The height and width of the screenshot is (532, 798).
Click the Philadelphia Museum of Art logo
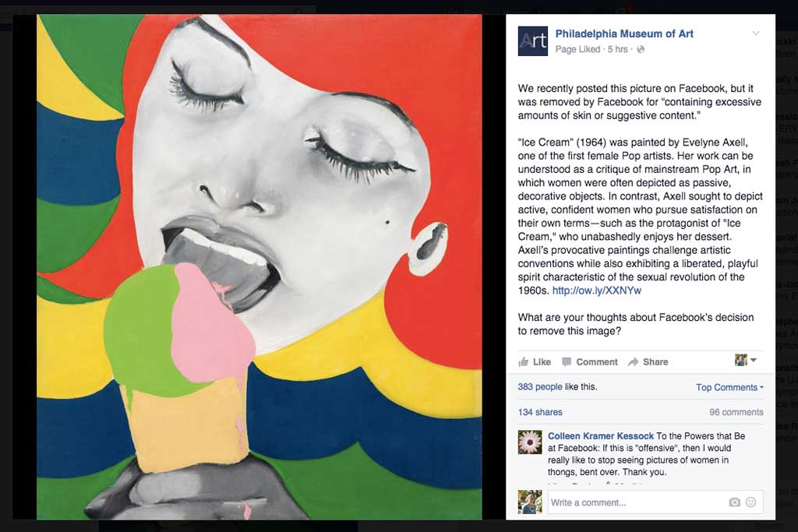point(532,41)
